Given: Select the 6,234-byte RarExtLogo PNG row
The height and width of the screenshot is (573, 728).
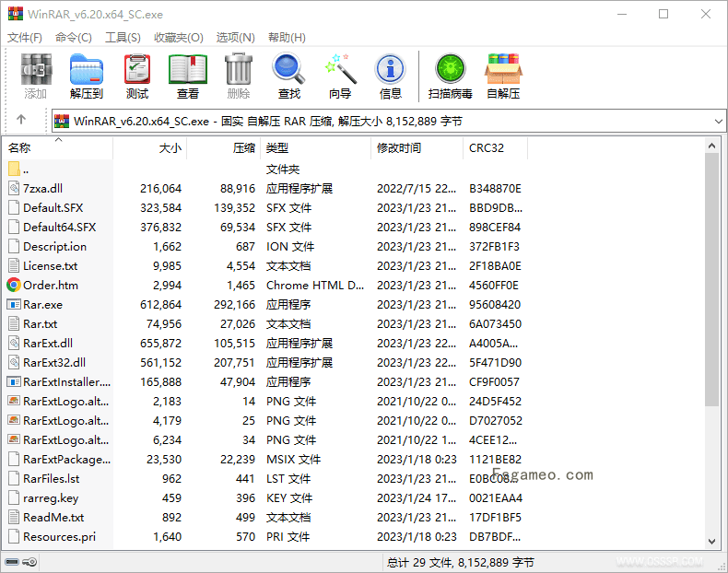Looking at the screenshot, I should pos(265,439).
